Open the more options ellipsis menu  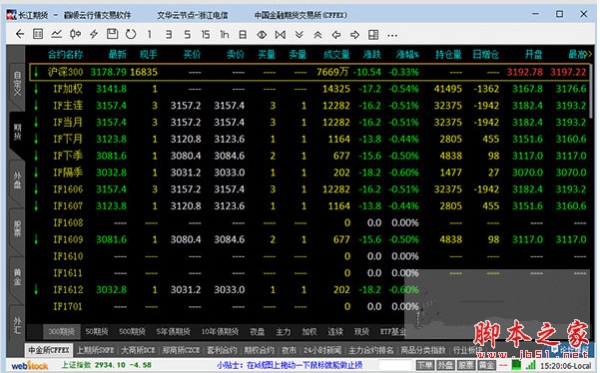[x=392, y=35]
